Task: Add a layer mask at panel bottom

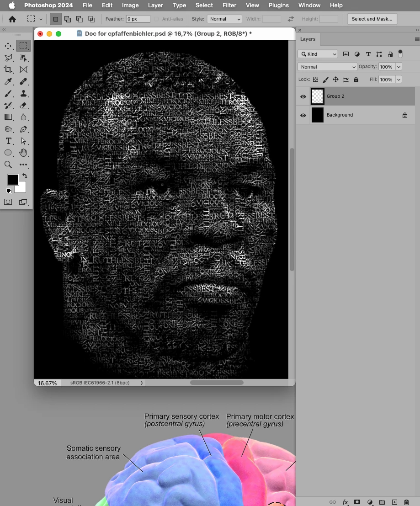Action: (x=357, y=502)
